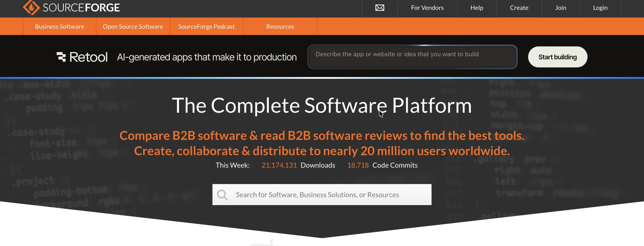Open the Create menu item
644x246 pixels.
pyautogui.click(x=519, y=8)
